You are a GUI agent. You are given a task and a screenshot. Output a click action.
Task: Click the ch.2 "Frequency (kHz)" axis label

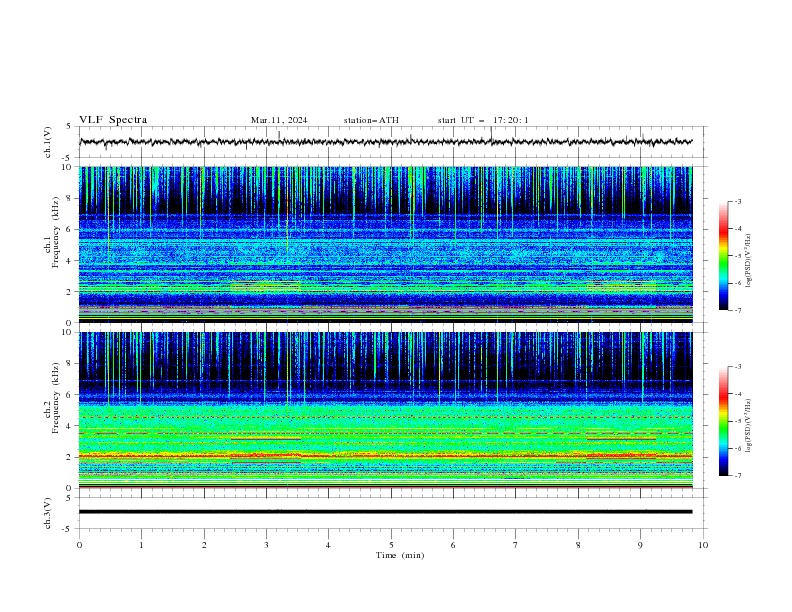(x=56, y=398)
